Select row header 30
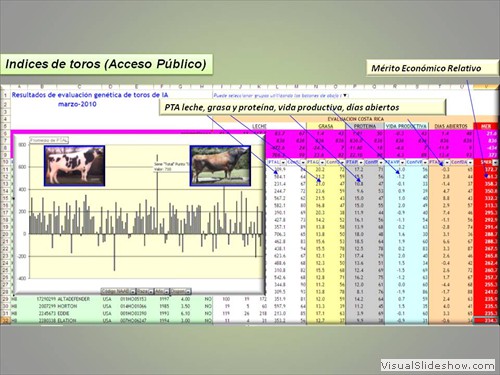Screen dimensions: 500x375 click(6, 306)
